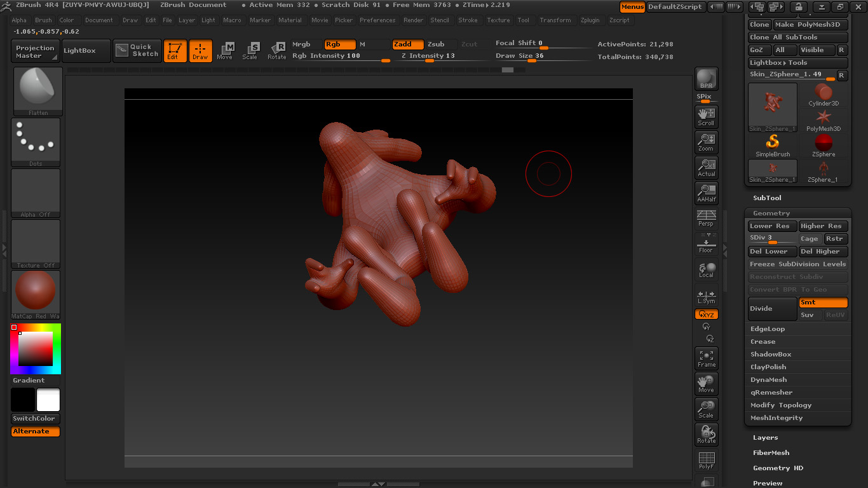Toggle the Floor grid
This screenshot has width=868, height=488.
pyautogui.click(x=706, y=243)
